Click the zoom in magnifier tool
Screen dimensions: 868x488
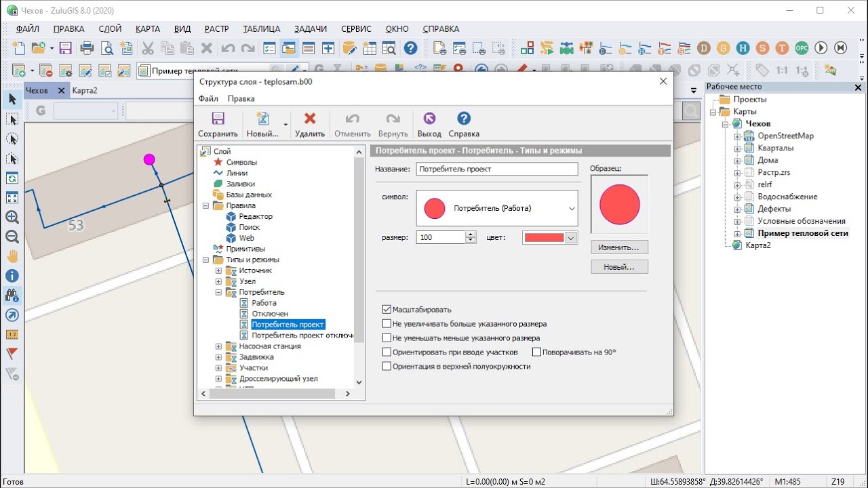12,218
